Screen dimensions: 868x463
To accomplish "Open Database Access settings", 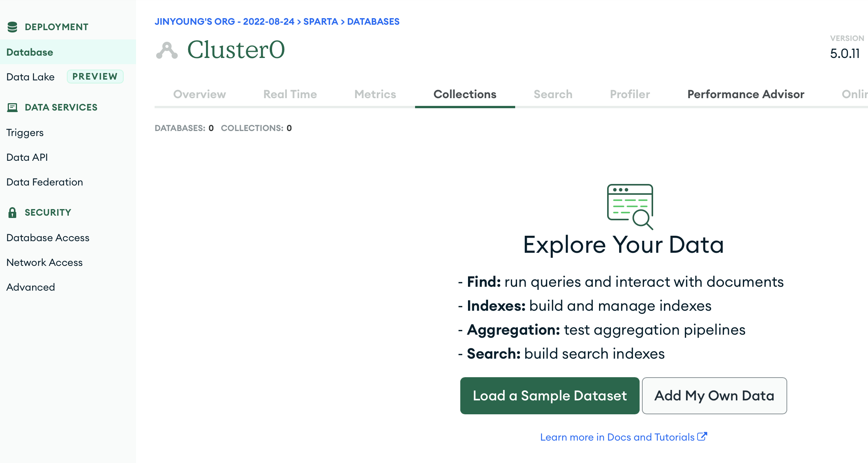I will 48,238.
